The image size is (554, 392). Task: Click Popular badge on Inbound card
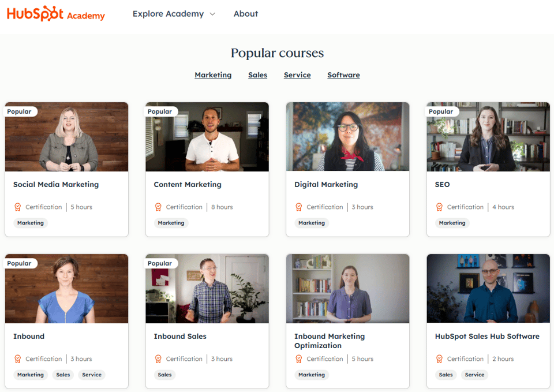coord(20,263)
